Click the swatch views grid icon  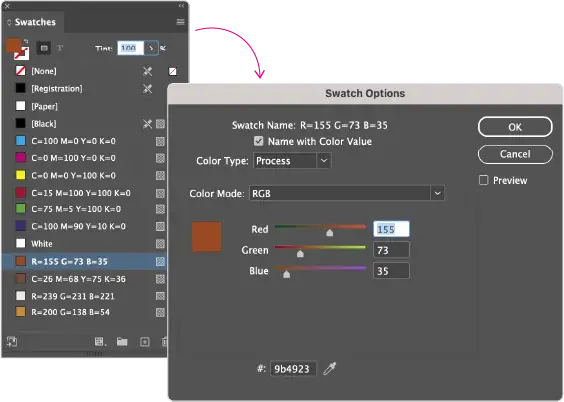pyautogui.click(x=100, y=342)
